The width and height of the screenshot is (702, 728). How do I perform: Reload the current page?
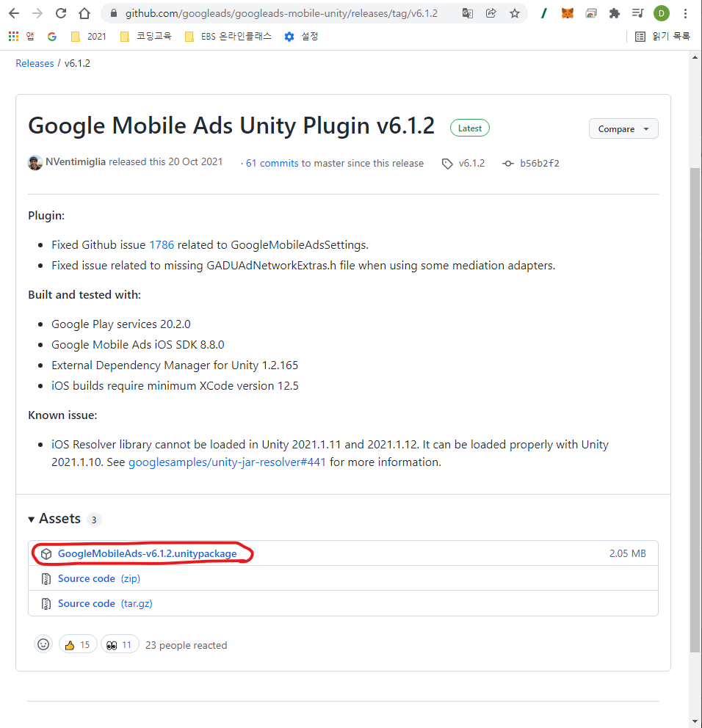tap(61, 13)
